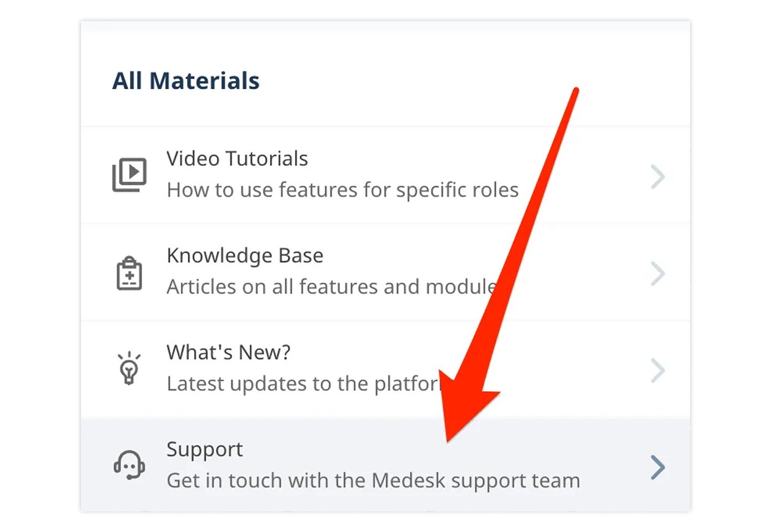Expand the Video Tutorials row chevron
Viewport: 771px width, 532px height.
click(x=658, y=176)
